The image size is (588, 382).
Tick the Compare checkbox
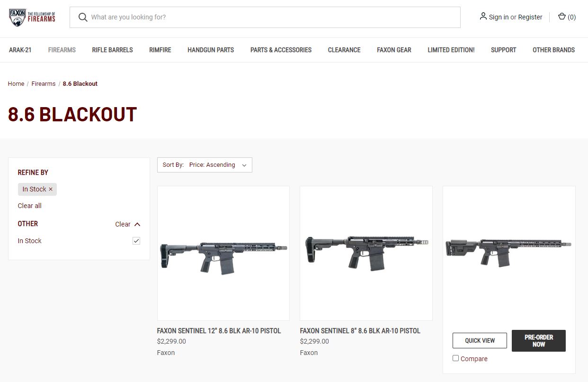(x=455, y=358)
